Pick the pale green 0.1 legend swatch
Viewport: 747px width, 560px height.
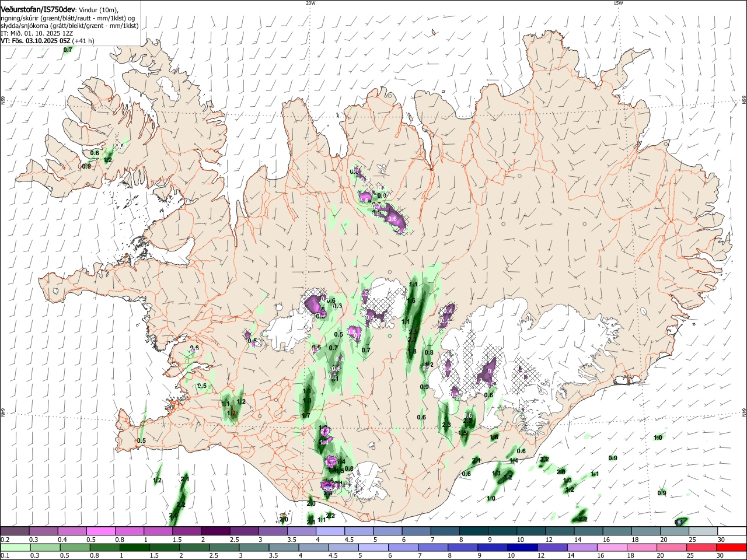point(15,547)
